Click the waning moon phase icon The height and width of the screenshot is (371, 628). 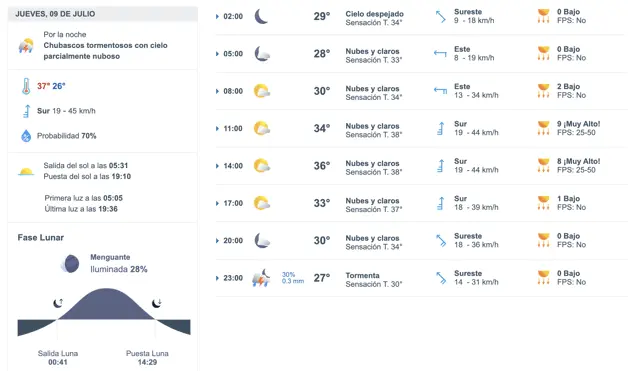coord(70,264)
